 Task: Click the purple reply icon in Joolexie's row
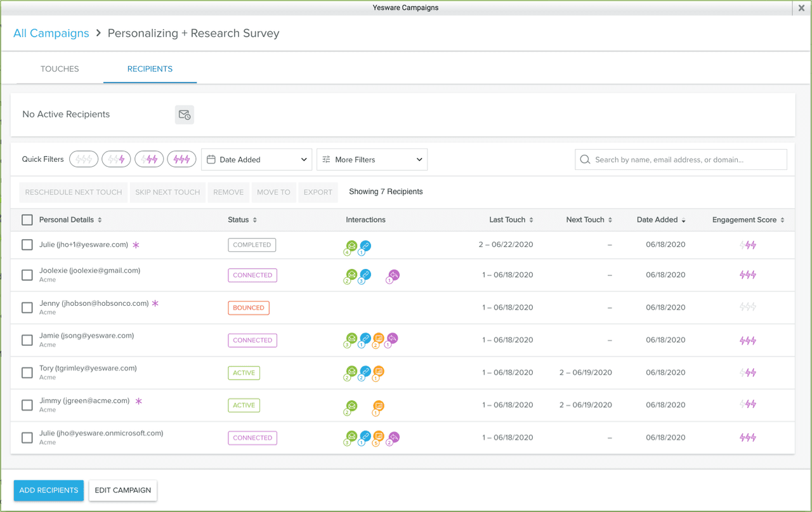click(394, 275)
